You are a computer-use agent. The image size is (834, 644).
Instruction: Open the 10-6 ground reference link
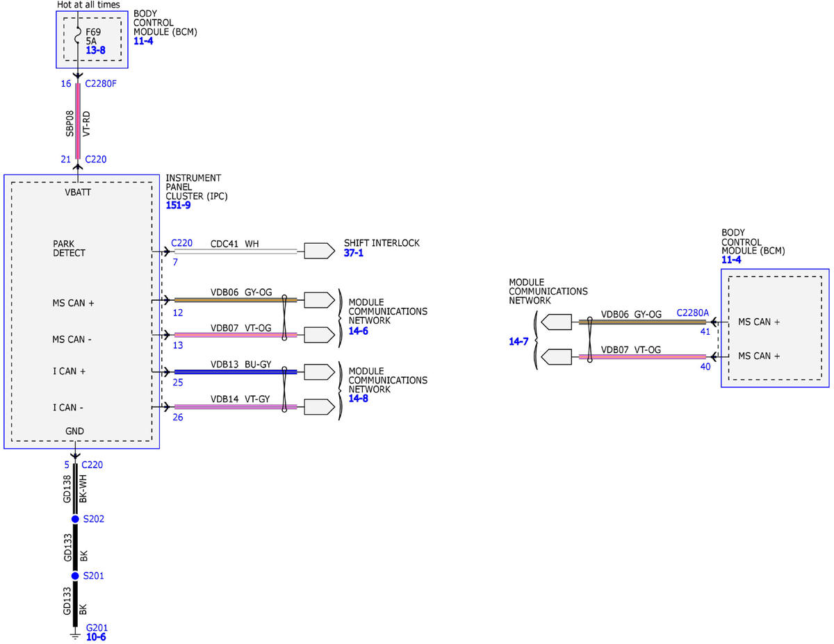[x=96, y=636]
